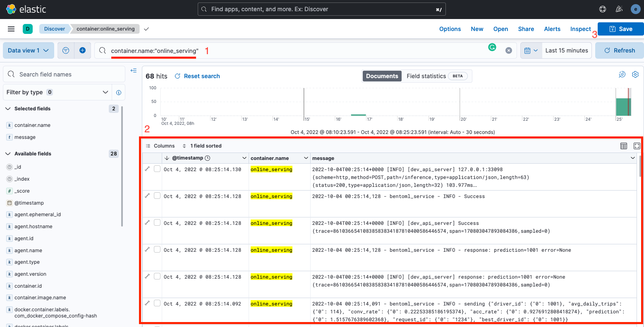The height and width of the screenshot is (327, 644).
Task: Collapse the Selected fields section
Action: click(8, 109)
